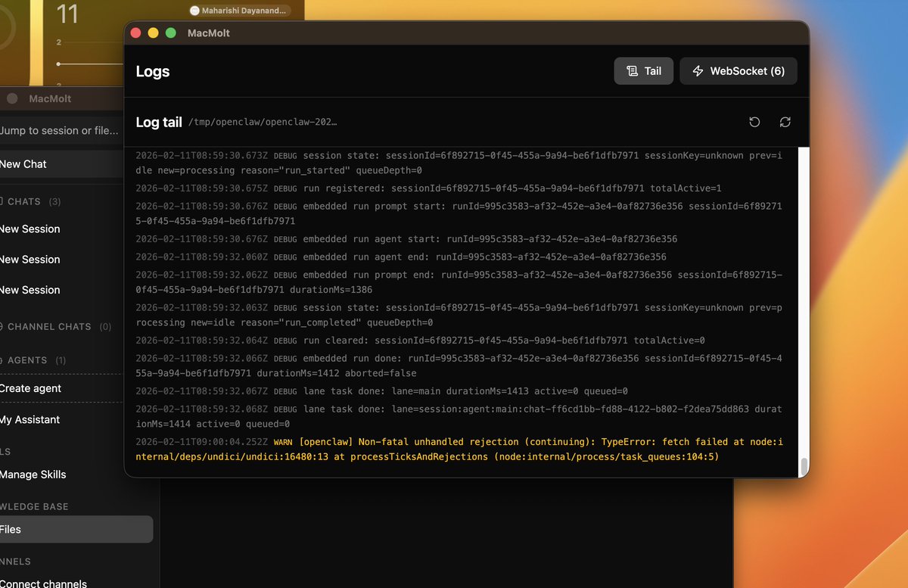Click the log line 'embedded run agent end'
The image size is (908, 588).
tap(401, 257)
